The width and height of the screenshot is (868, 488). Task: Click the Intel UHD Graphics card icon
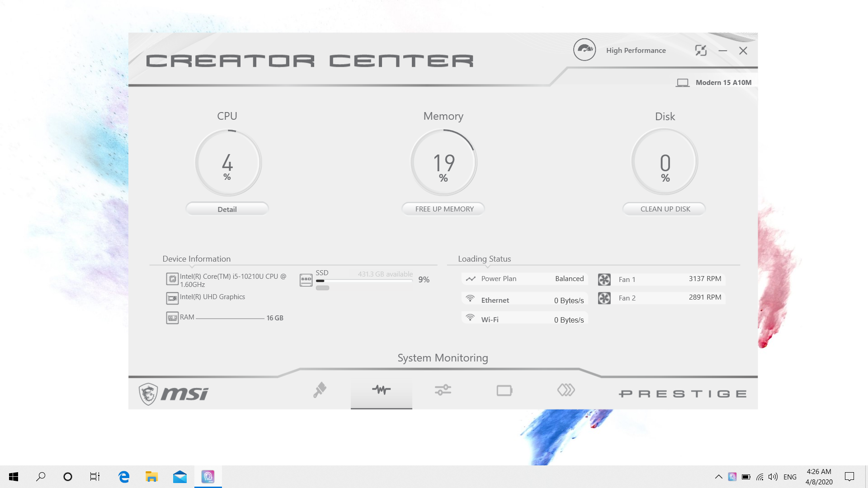coord(172,298)
